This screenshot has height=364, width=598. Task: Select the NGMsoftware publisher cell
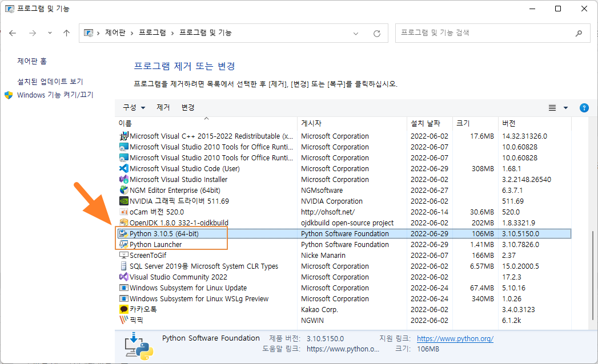322,190
